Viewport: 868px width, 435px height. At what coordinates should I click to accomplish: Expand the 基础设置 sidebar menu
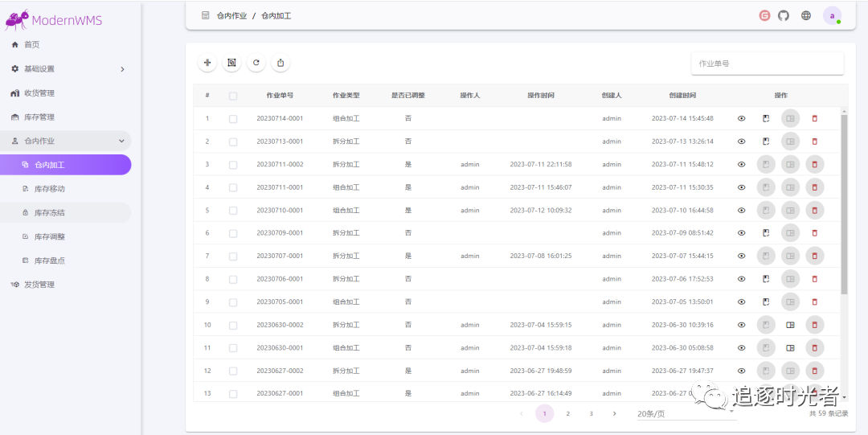68,69
